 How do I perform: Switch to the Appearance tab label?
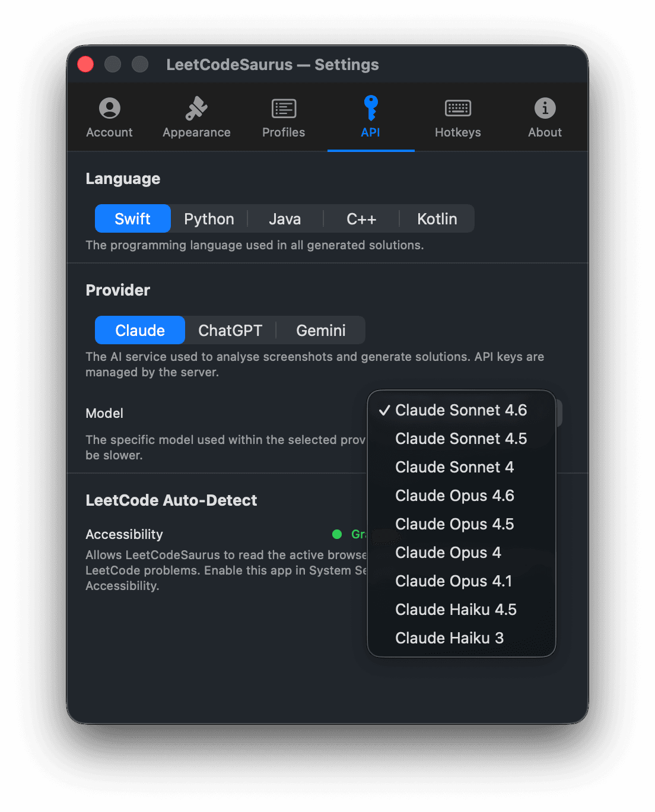pyautogui.click(x=196, y=132)
